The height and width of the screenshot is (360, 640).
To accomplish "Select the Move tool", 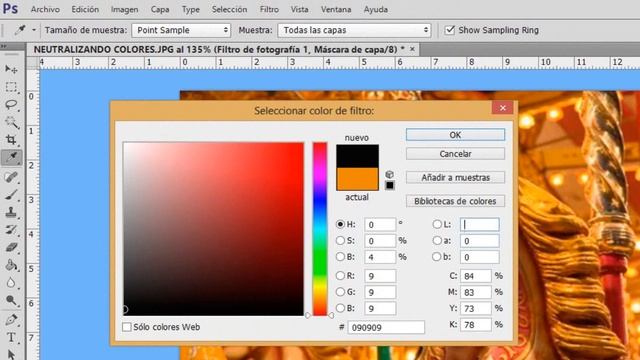I will click(11, 69).
